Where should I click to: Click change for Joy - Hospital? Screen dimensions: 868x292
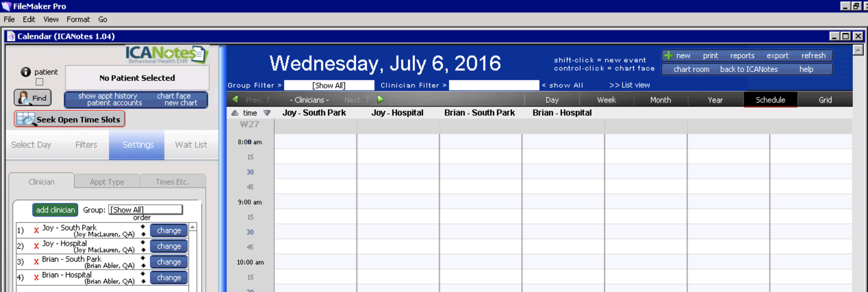[168, 246]
